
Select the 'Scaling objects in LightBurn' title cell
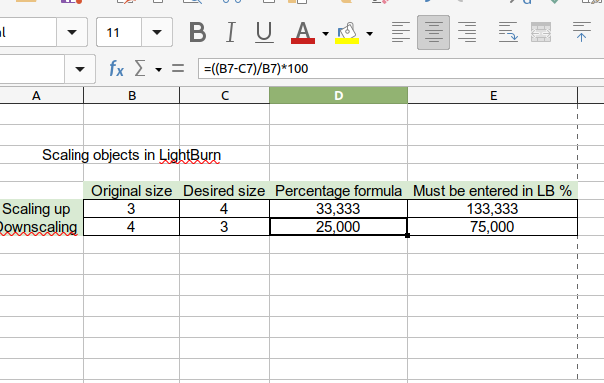131,155
